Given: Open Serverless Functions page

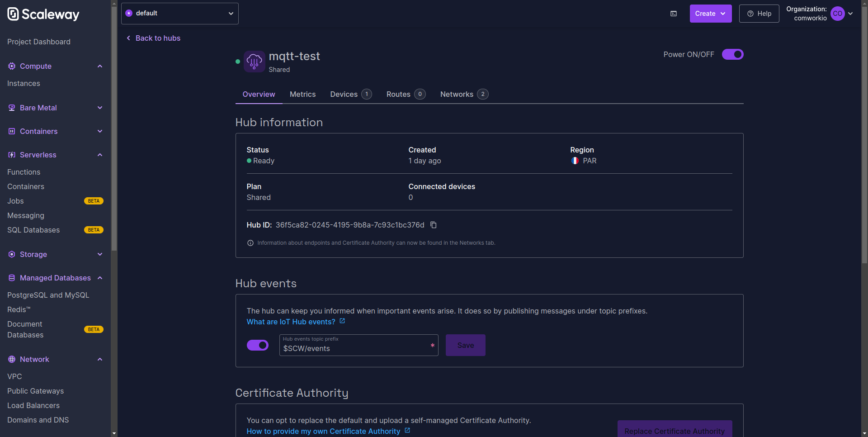Looking at the screenshot, I should (x=24, y=172).
